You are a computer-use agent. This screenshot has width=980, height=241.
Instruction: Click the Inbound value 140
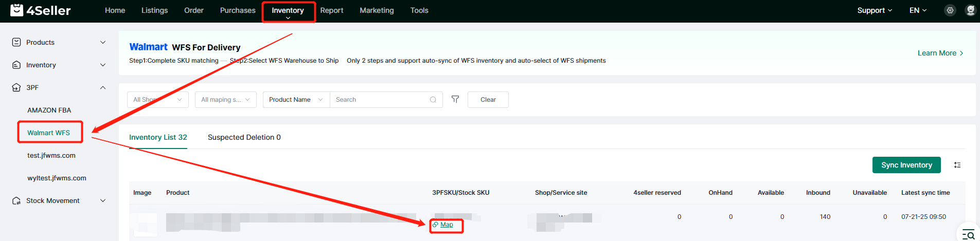point(825,217)
